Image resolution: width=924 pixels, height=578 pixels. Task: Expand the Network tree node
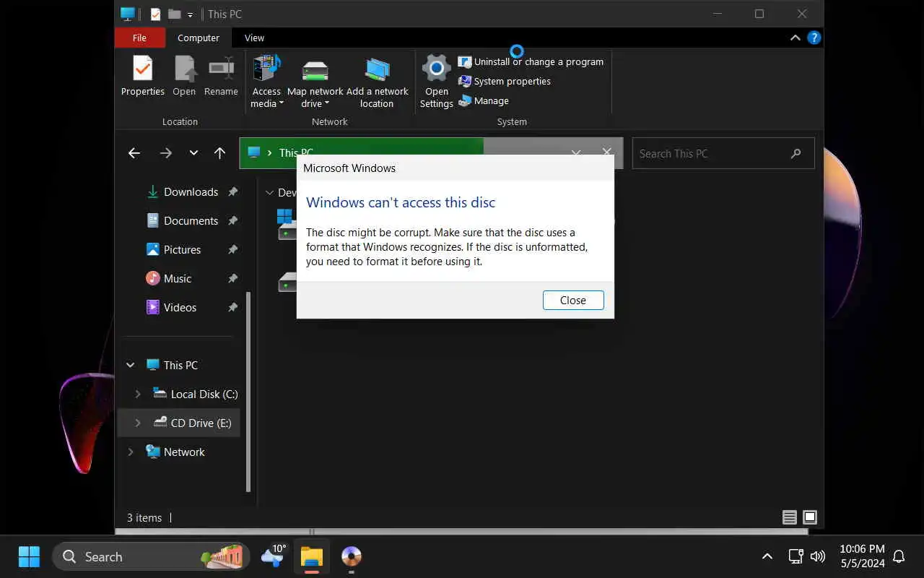click(x=130, y=452)
